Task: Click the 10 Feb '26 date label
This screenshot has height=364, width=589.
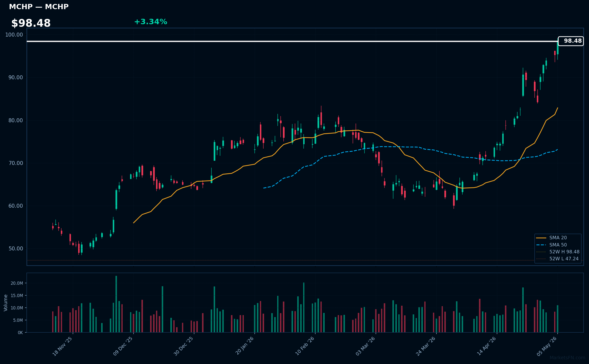Action: 305,346
